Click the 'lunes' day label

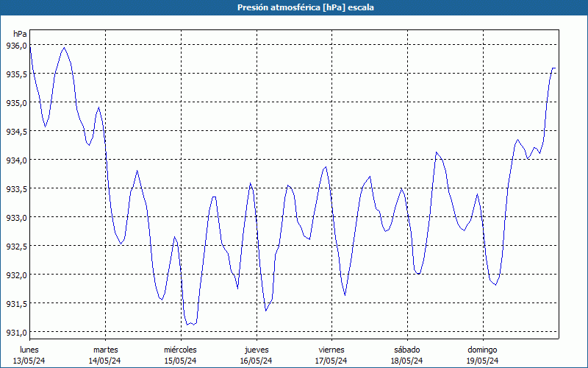(x=29, y=350)
